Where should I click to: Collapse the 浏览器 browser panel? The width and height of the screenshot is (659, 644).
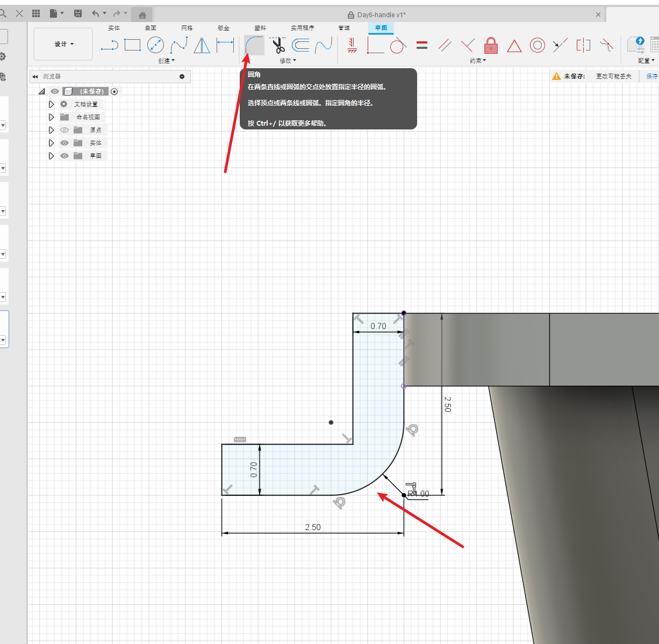click(x=35, y=76)
